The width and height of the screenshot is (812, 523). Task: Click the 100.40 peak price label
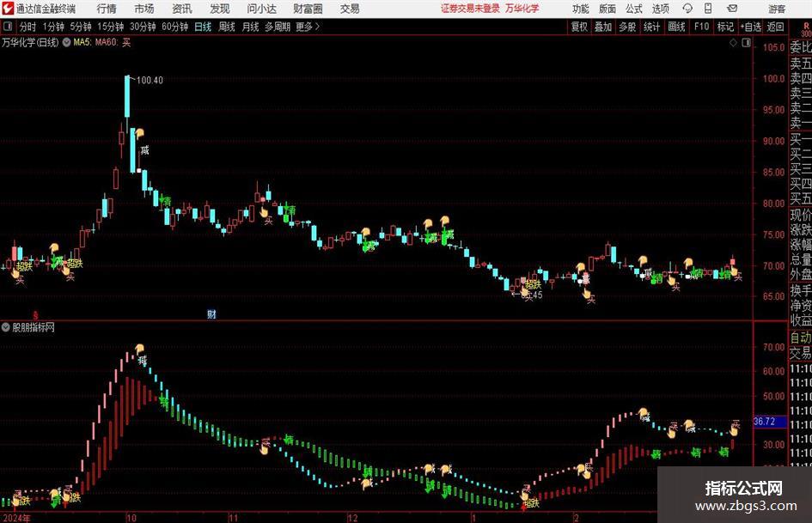pyautogui.click(x=150, y=80)
